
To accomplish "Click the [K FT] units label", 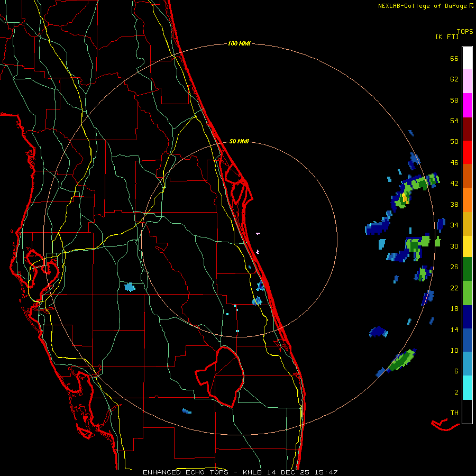I will (x=447, y=36).
